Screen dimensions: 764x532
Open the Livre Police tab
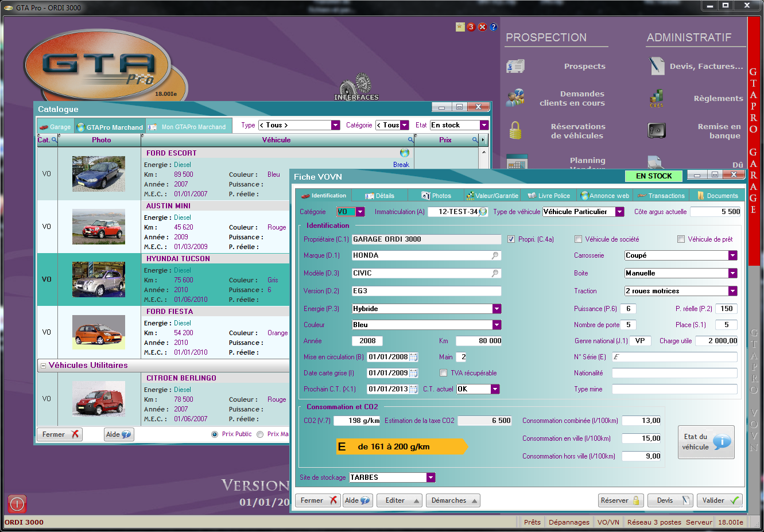pos(549,196)
